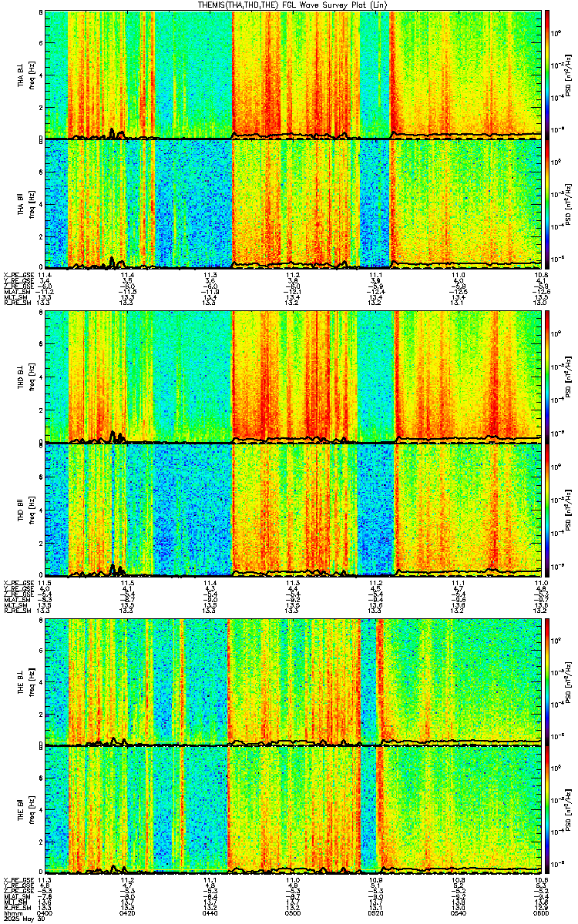Click the 'THE B∥ freq [Hz]' axis label
The image size is (578, 924).
(x=26, y=810)
